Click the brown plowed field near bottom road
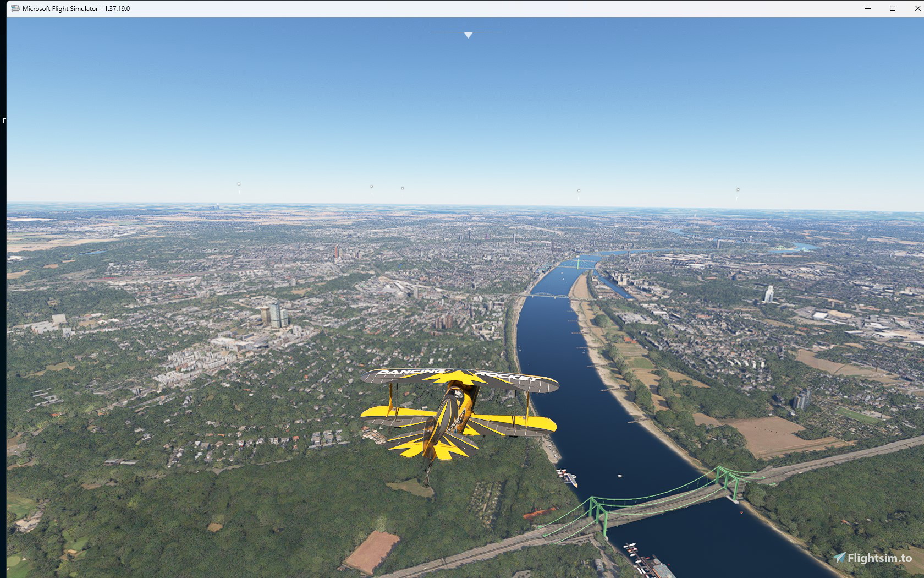Image resolution: width=924 pixels, height=578 pixels. [372, 552]
